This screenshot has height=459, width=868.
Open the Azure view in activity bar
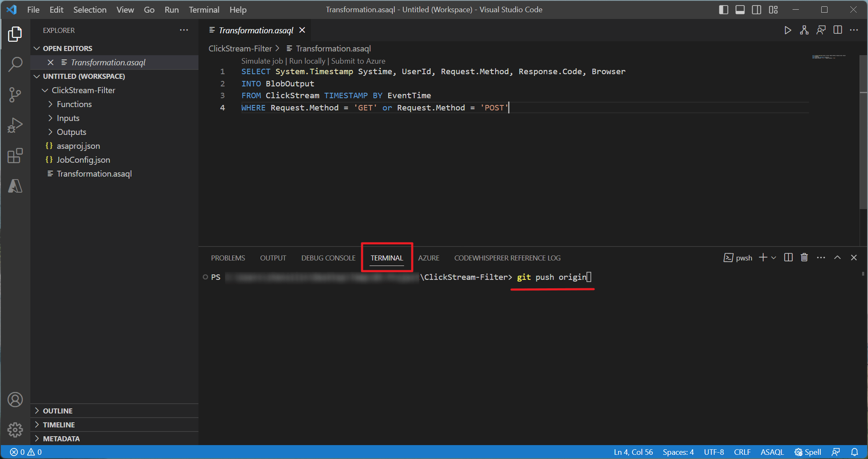pos(15,186)
